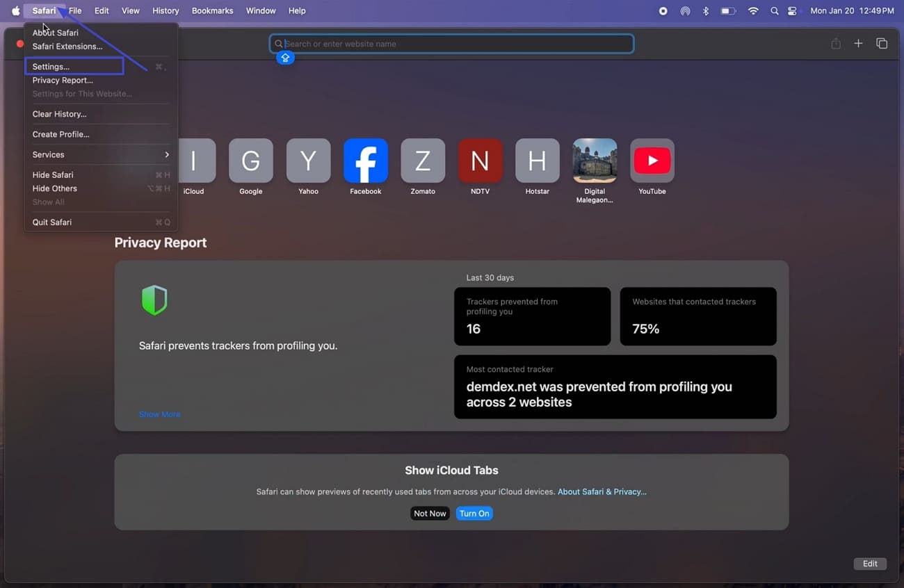
Task: Open the iCloud favorite tile
Action: [x=193, y=161]
